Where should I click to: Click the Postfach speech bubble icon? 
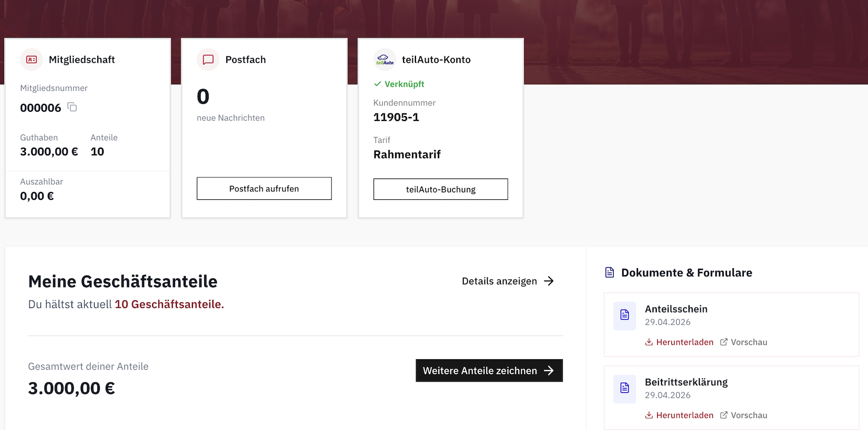point(208,60)
